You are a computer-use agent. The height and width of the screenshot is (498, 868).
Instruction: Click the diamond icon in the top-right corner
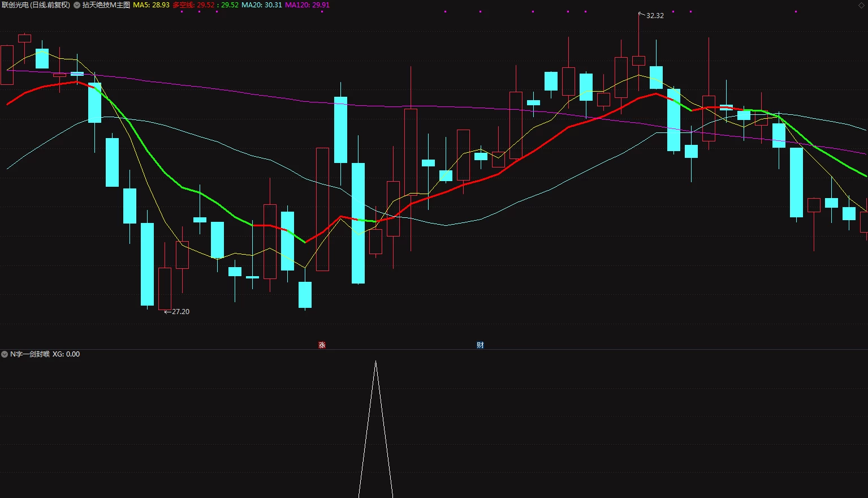(x=861, y=5)
